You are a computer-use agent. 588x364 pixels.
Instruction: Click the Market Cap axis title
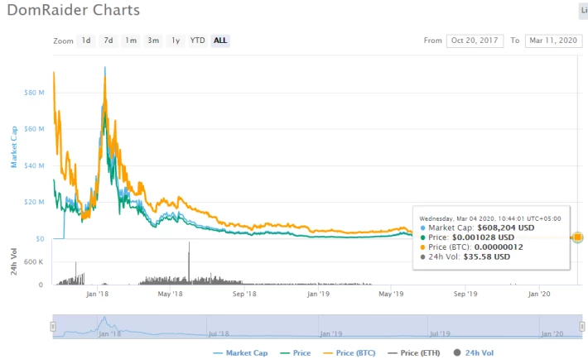pos(14,146)
